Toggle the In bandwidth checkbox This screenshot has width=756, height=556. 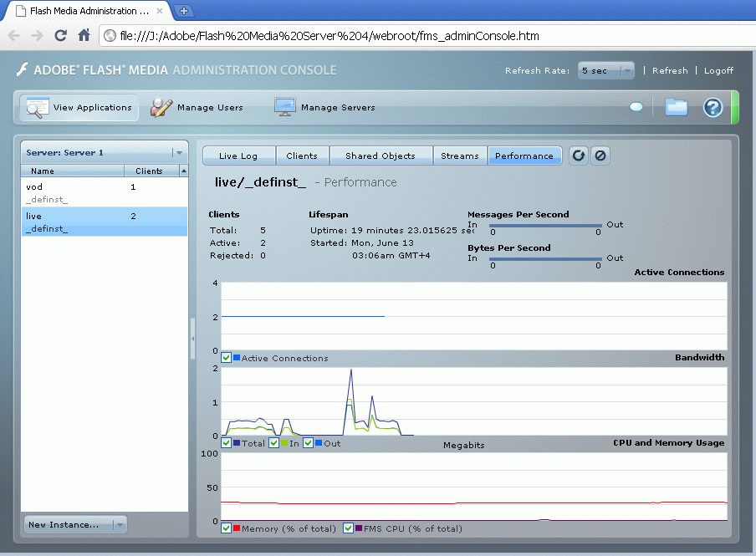(x=273, y=443)
